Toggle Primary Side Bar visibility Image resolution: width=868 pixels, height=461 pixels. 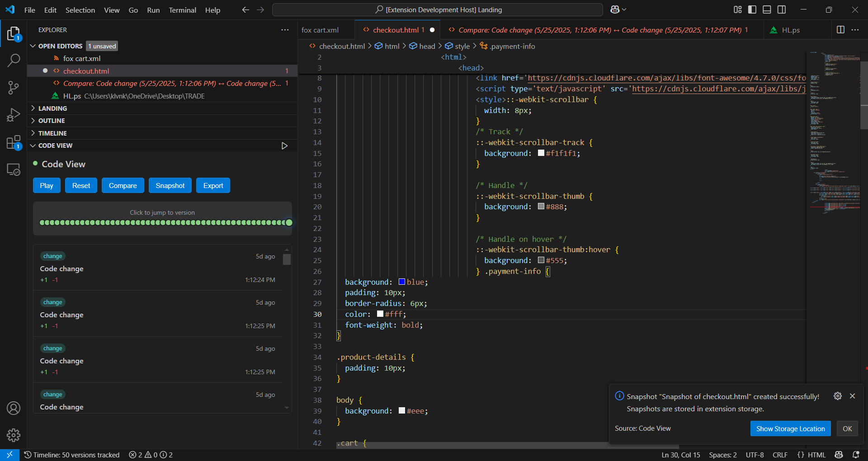[752, 9]
